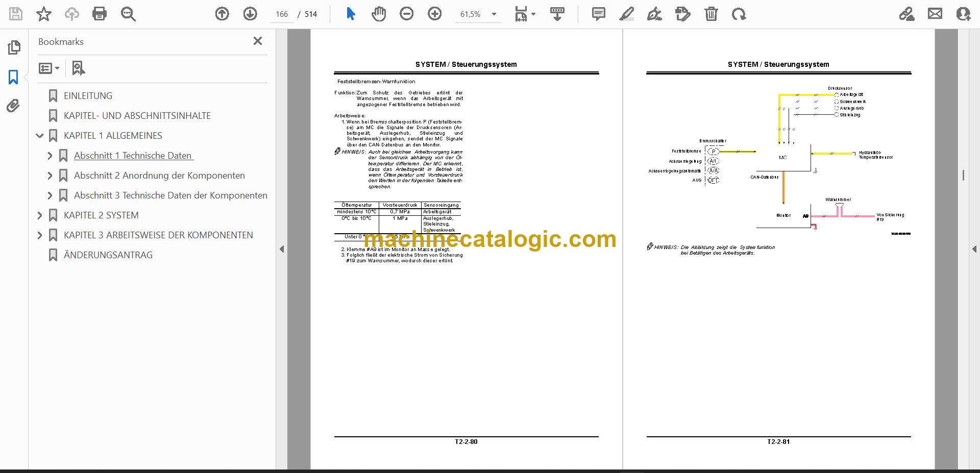The width and height of the screenshot is (980, 473).
Task: Click the Print file icon
Action: [x=100, y=14]
